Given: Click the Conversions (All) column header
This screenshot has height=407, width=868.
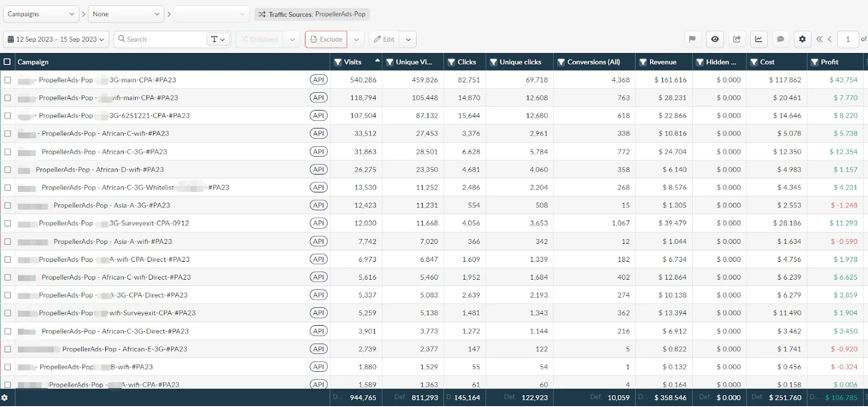Looking at the screenshot, I should 593,62.
